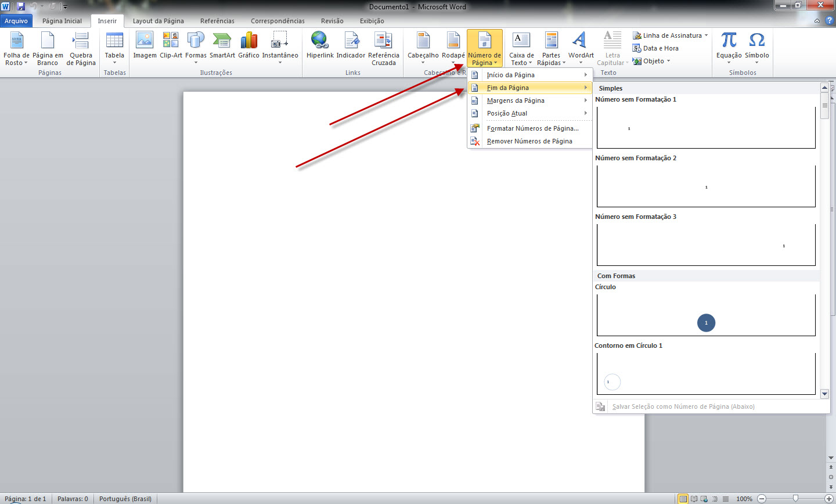This screenshot has height=504, width=836.
Task: Switch to Print Layout view in status bar
Action: click(683, 499)
